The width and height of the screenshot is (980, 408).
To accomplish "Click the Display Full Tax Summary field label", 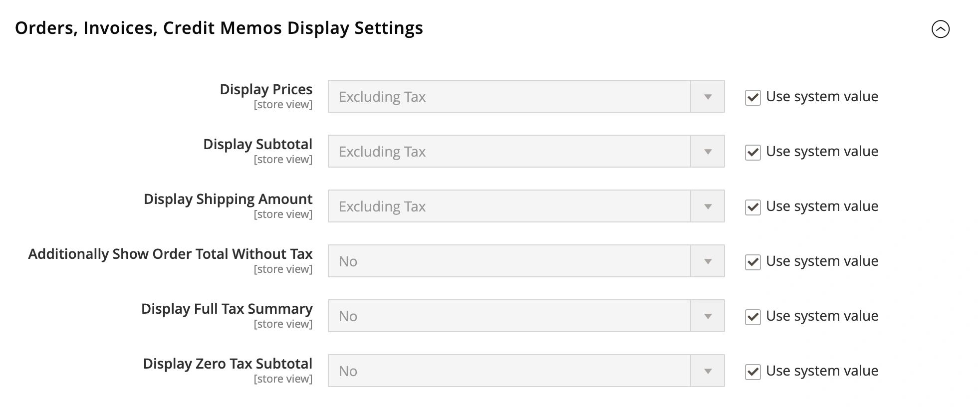I will point(227,309).
